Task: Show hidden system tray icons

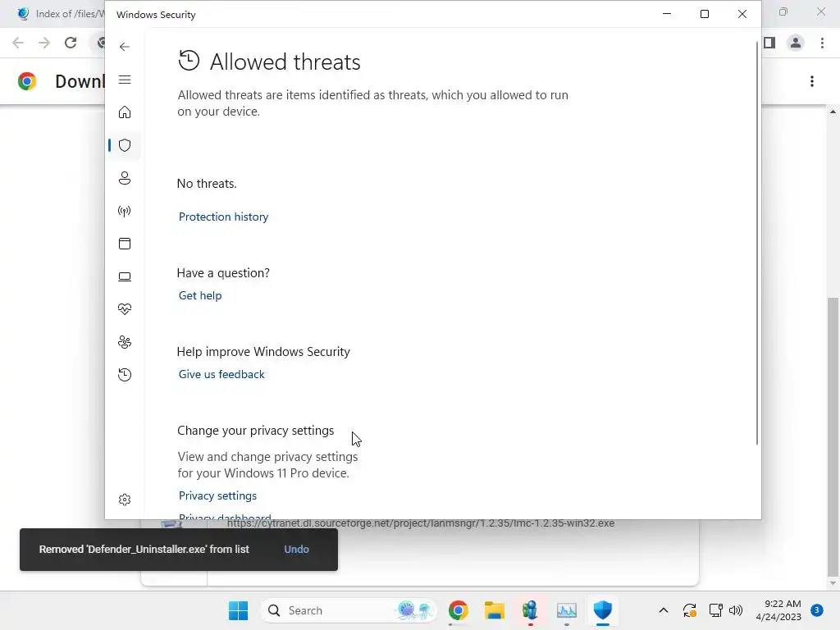Action: coord(663,610)
